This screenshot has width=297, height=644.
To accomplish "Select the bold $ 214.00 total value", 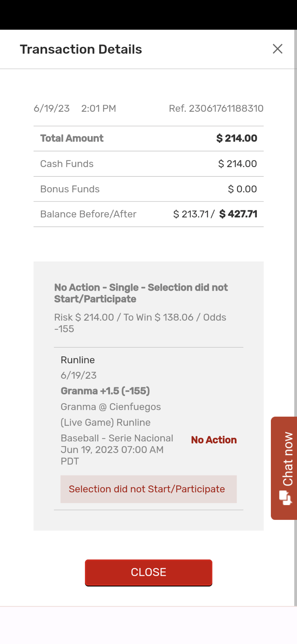I will click(236, 138).
